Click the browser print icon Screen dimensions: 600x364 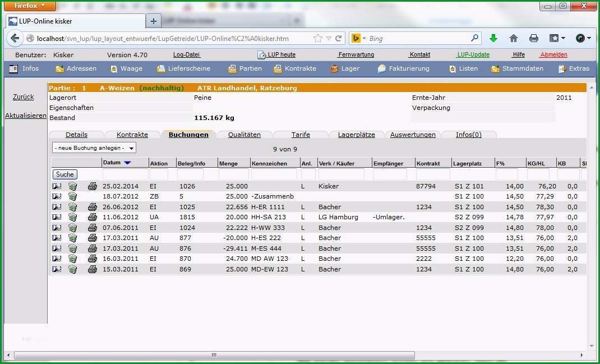coord(534,38)
